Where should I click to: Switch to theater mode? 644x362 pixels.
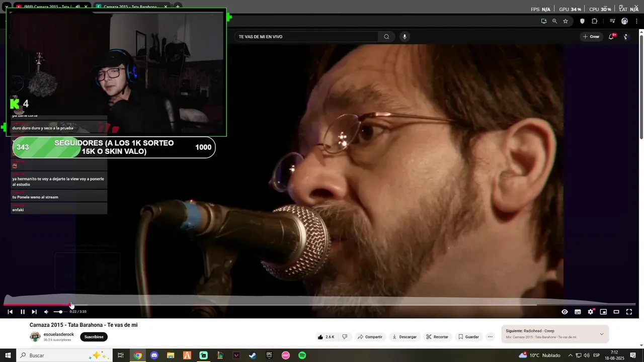coord(616,312)
